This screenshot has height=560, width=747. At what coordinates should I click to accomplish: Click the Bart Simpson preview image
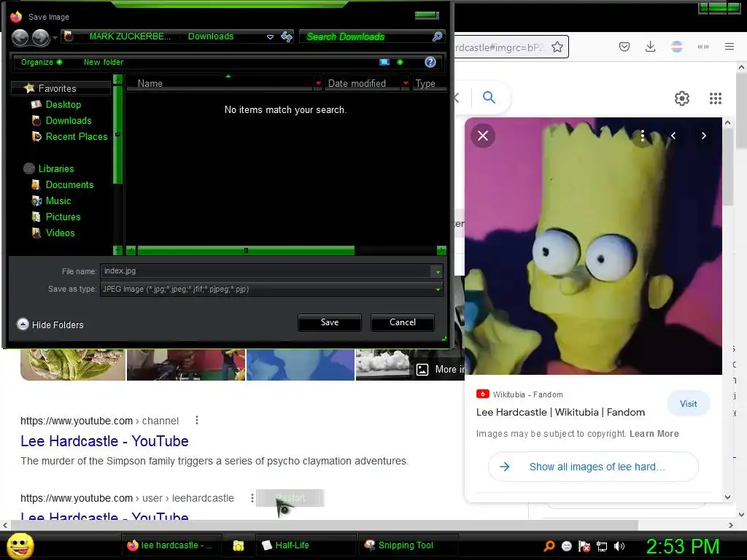coord(593,246)
